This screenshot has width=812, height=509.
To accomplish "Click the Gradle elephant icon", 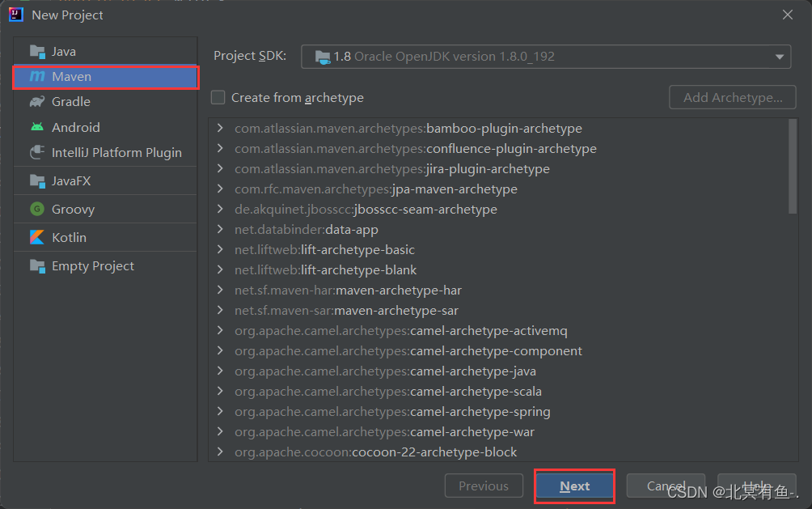I will pos(37,102).
